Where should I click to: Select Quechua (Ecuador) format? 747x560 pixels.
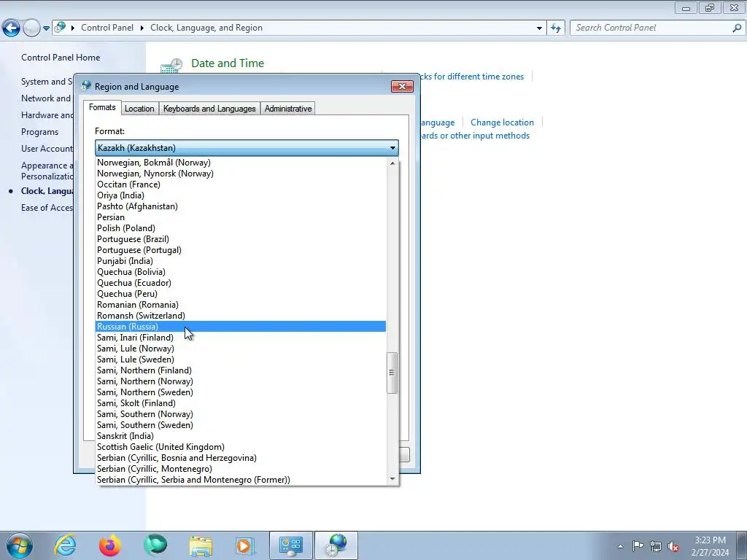pyautogui.click(x=241, y=283)
